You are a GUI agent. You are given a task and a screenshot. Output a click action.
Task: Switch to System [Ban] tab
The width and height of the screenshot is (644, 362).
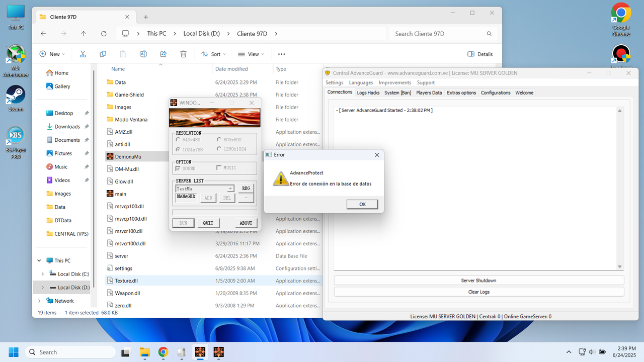pyautogui.click(x=397, y=93)
